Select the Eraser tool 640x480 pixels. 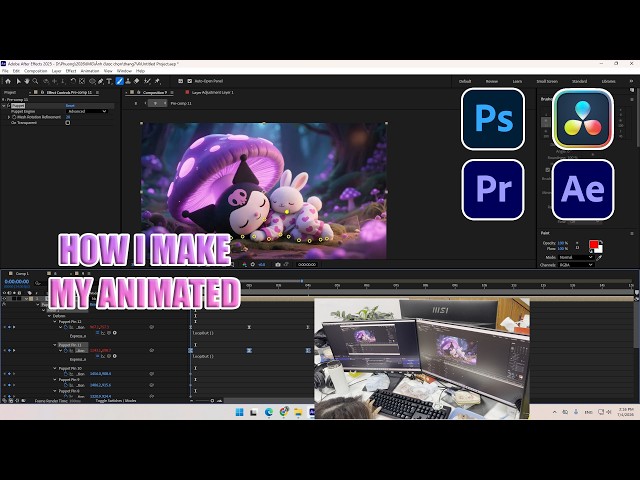(x=137, y=81)
